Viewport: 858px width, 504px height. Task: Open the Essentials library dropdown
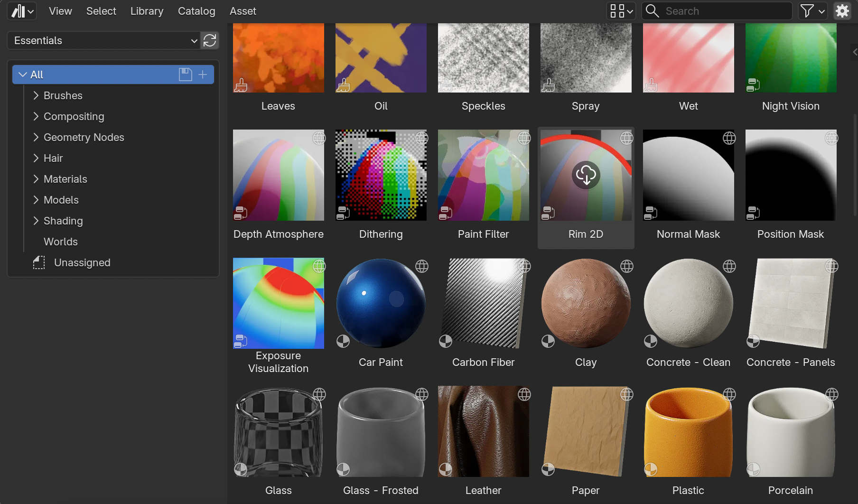(104, 40)
